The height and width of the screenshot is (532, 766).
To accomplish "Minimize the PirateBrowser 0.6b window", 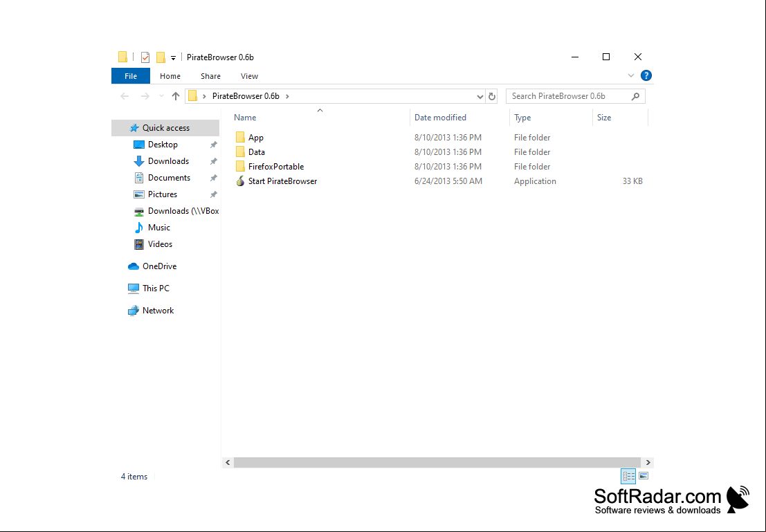I will click(x=575, y=57).
